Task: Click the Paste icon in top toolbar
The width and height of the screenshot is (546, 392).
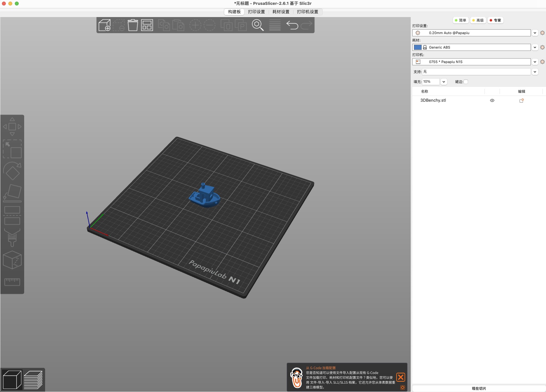Action: (178, 25)
